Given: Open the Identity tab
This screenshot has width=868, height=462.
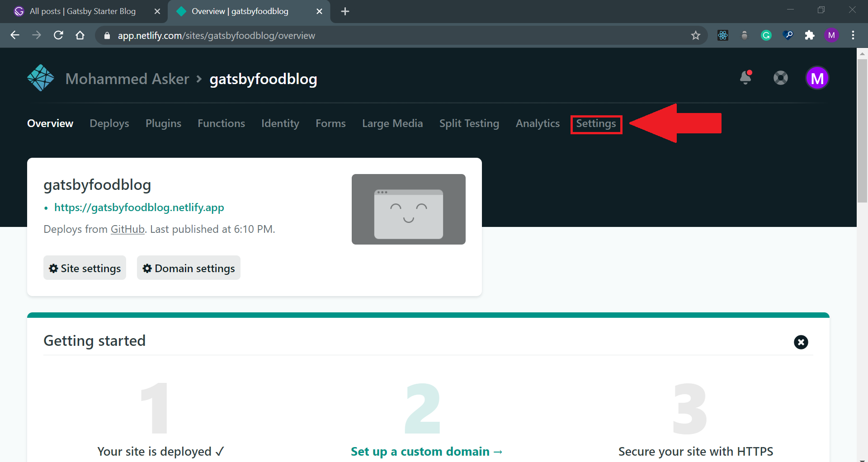Looking at the screenshot, I should tap(280, 123).
